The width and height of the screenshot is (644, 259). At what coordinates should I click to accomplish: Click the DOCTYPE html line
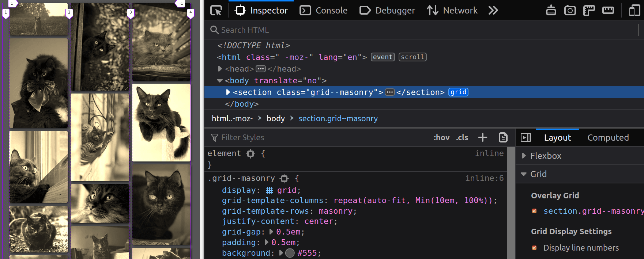253,45
